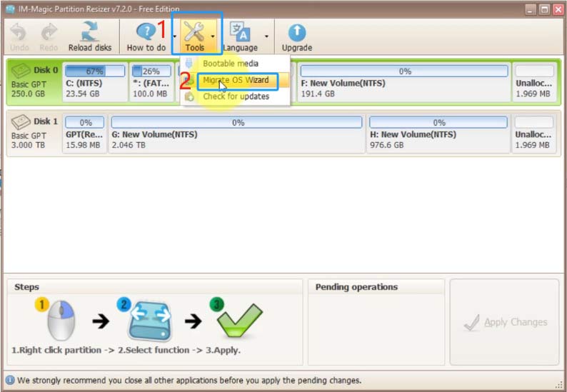567x392 pixels.
Task: Expand the How to do dropdown arrow
Action: coord(175,36)
